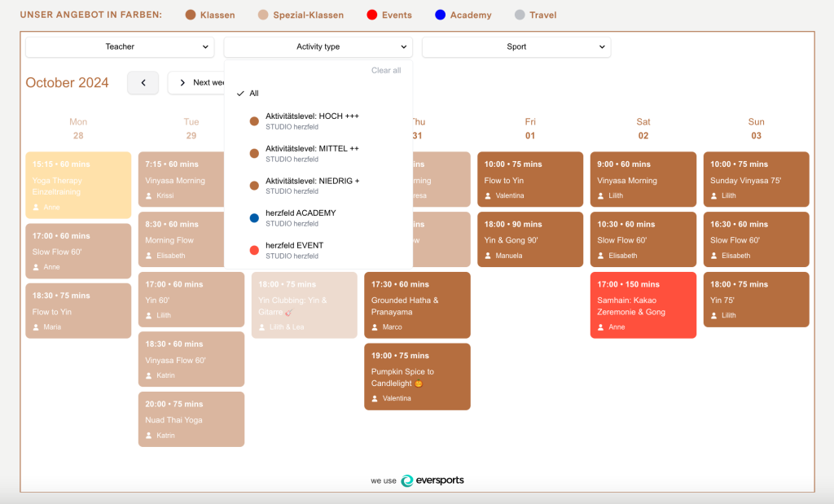The height and width of the screenshot is (504, 834).
Task: Click the beige Spezial-Klassen legend dot
Action: click(x=263, y=15)
